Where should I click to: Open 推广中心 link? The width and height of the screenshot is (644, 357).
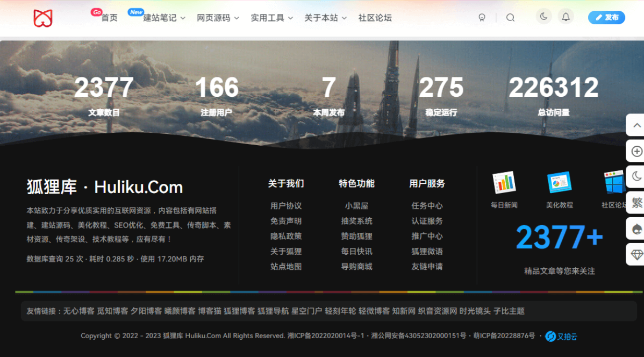point(427,236)
